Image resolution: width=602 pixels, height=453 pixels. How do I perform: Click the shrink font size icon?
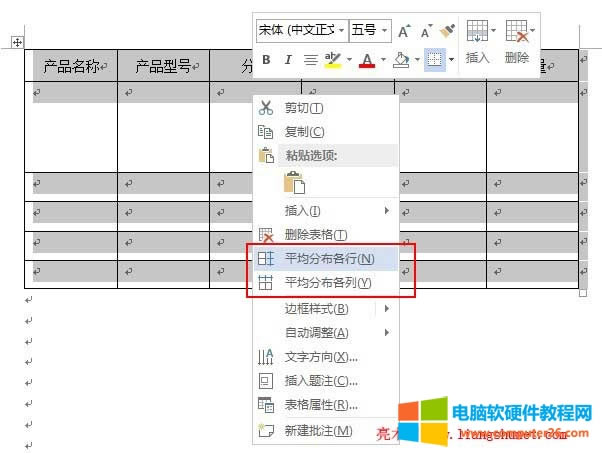point(425,30)
